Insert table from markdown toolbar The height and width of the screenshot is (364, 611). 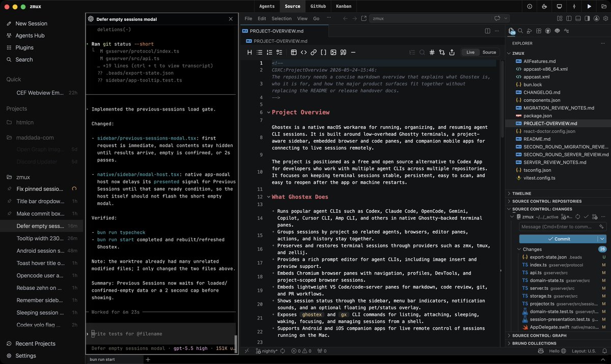(x=294, y=52)
